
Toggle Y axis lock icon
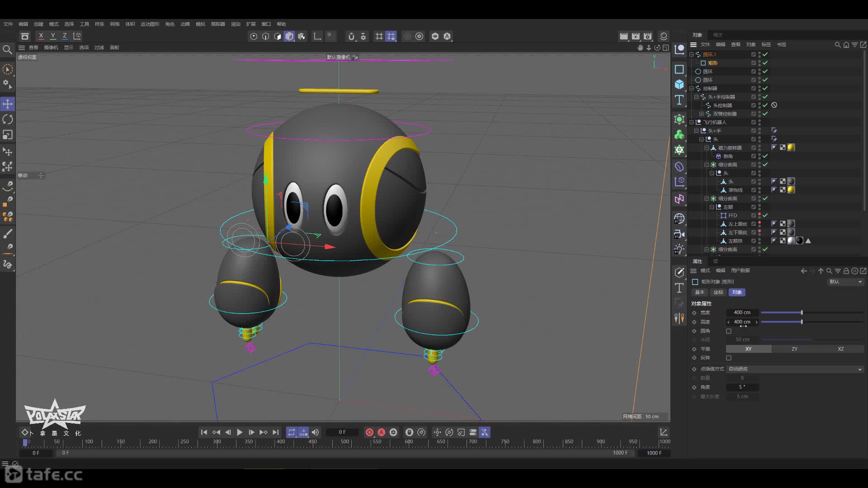coord(53,36)
